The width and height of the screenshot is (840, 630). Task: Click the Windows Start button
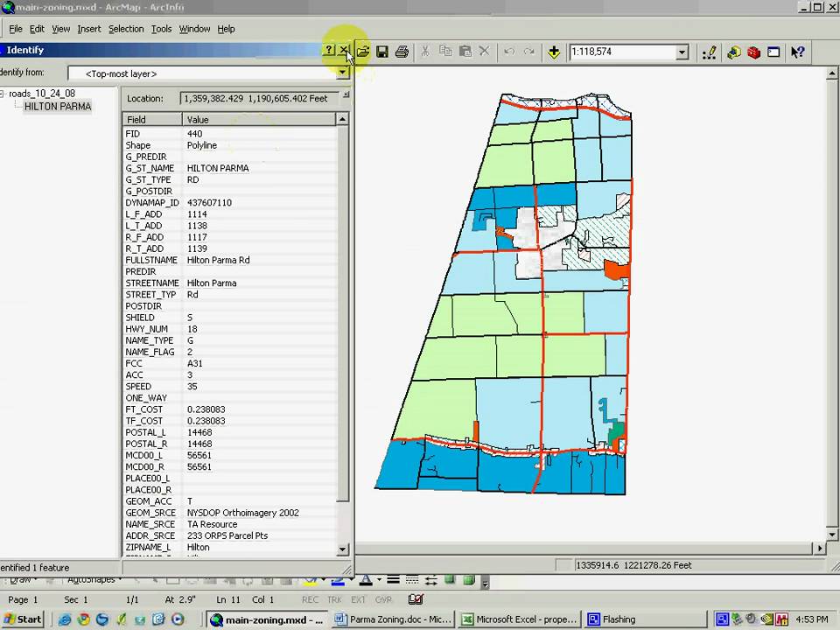pos(23,619)
